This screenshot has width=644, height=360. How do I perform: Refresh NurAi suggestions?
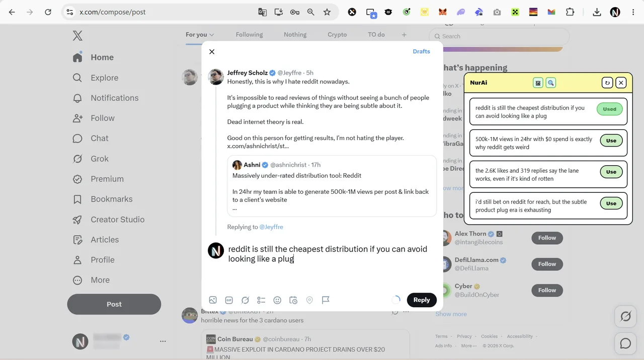click(x=607, y=83)
